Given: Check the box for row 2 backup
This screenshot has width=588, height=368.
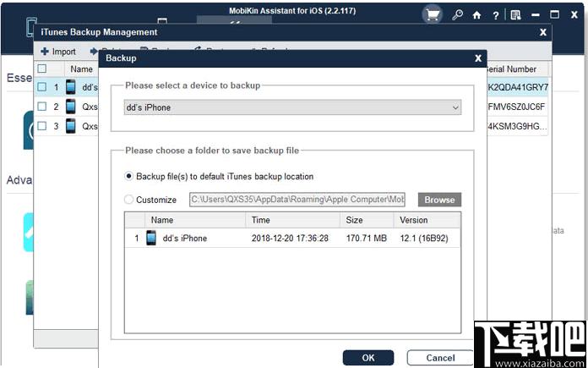Looking at the screenshot, I should pyautogui.click(x=42, y=107).
